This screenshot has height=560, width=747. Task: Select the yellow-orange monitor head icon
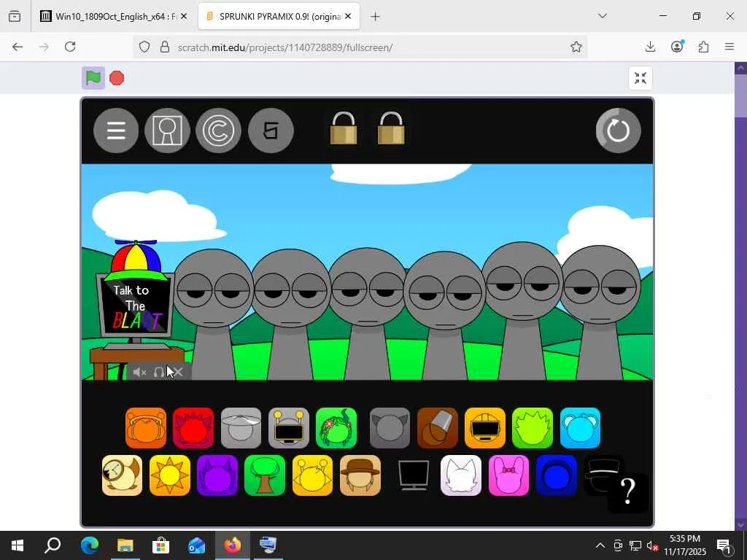coord(485,427)
